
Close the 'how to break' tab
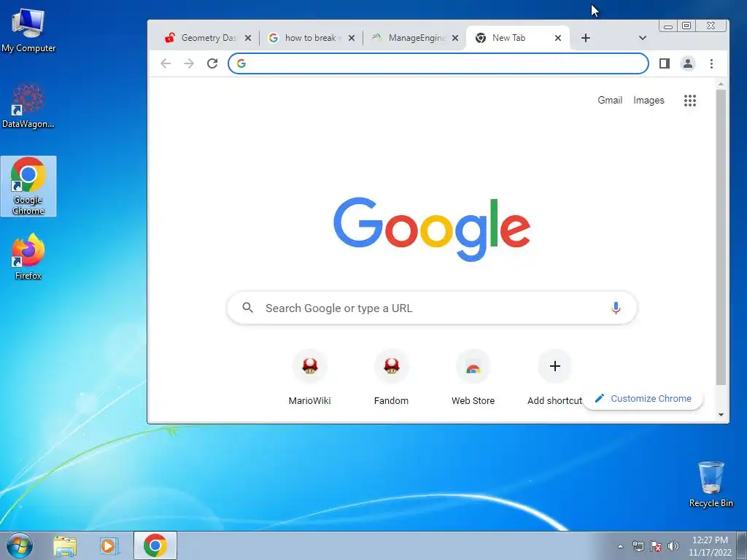[352, 38]
